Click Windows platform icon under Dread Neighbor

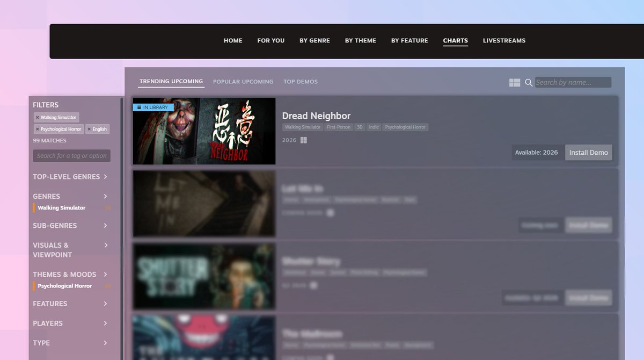(x=304, y=140)
